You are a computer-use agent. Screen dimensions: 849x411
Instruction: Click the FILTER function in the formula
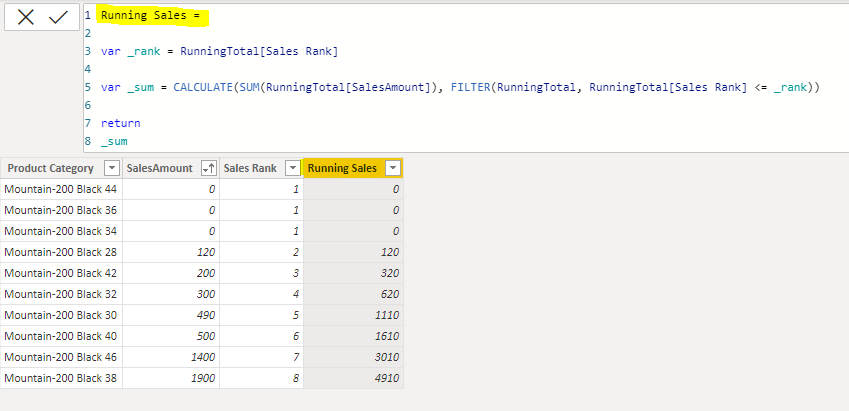click(x=470, y=87)
